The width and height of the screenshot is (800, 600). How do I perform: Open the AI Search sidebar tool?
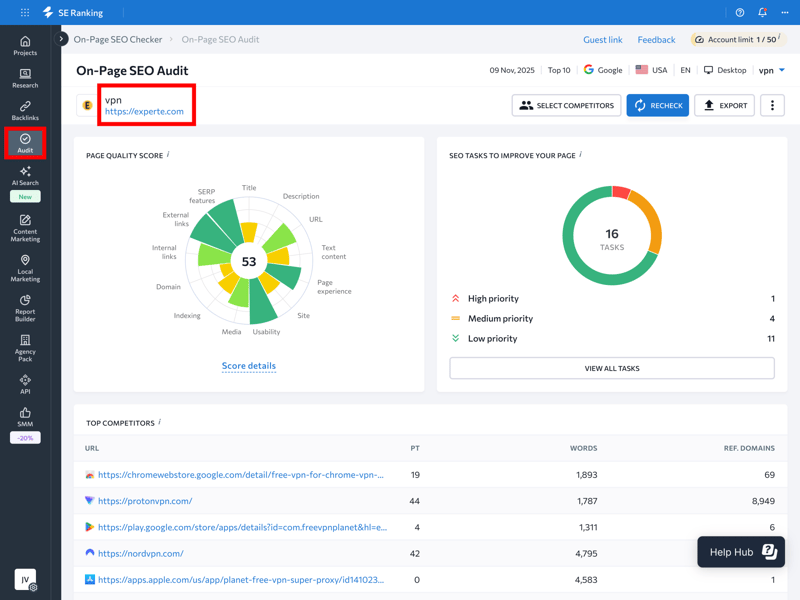25,176
